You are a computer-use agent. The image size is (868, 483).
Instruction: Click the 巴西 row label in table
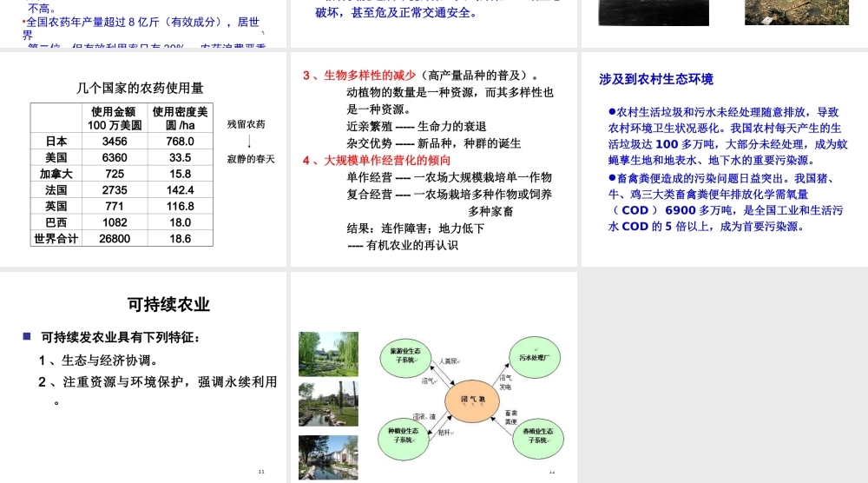click(56, 222)
